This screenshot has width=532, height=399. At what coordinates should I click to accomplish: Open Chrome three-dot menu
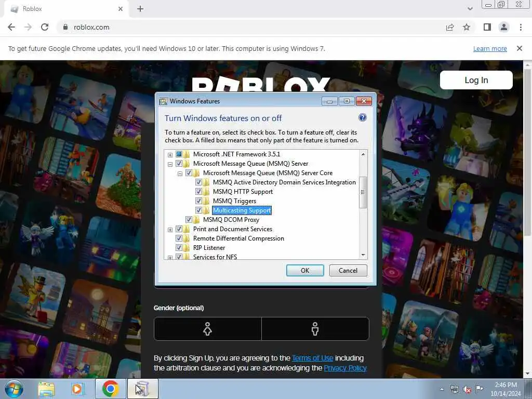pos(521,27)
